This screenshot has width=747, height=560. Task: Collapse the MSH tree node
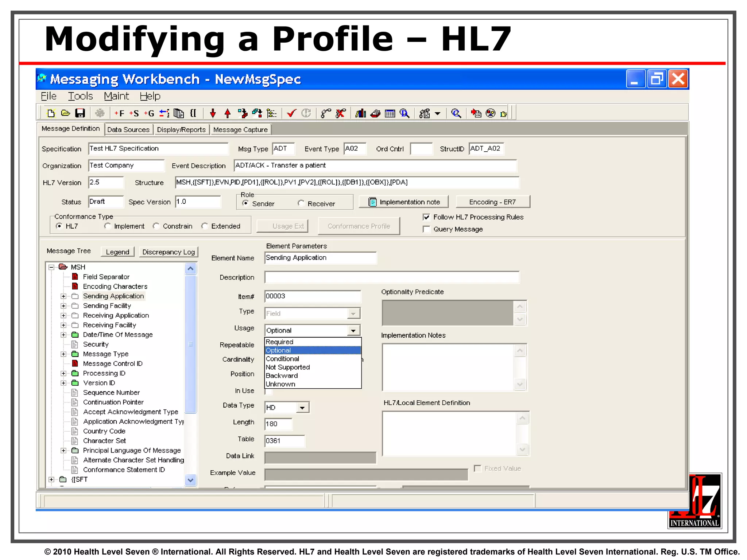click(51, 267)
